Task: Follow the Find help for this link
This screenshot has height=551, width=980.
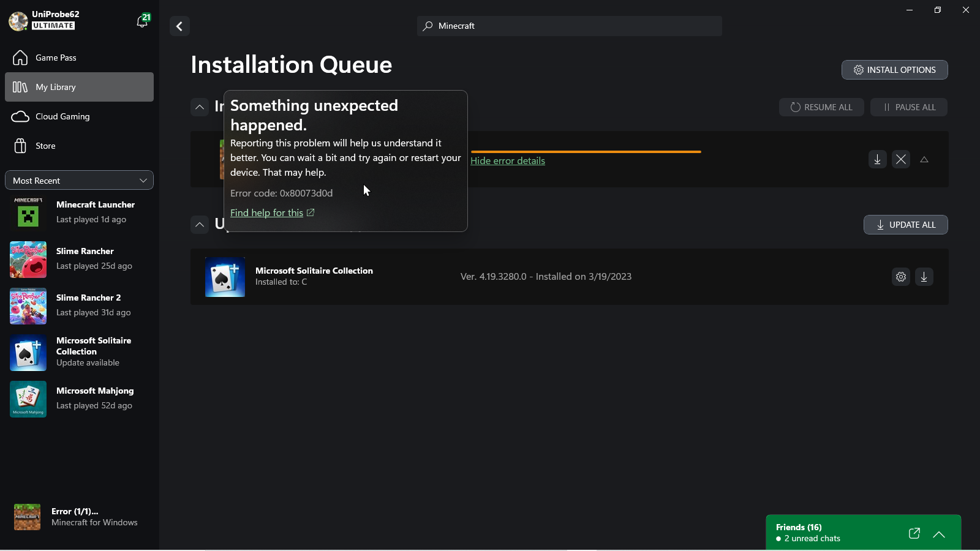Action: pyautogui.click(x=267, y=212)
